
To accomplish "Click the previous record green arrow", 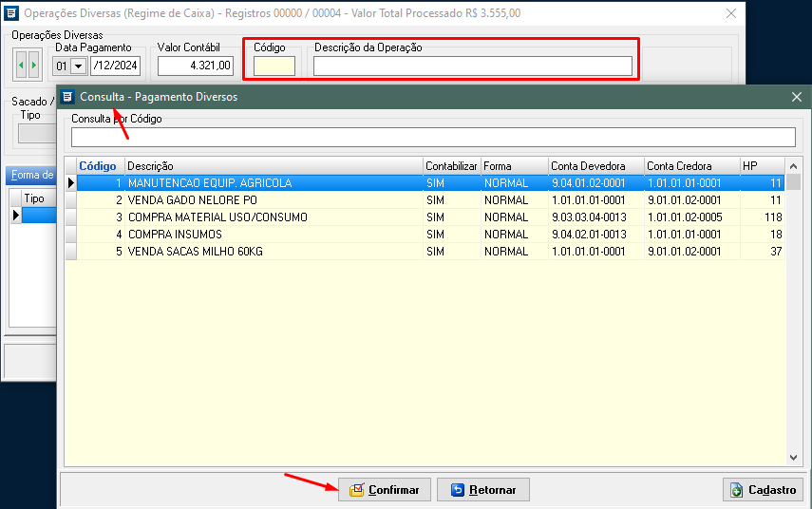I will [x=22, y=66].
